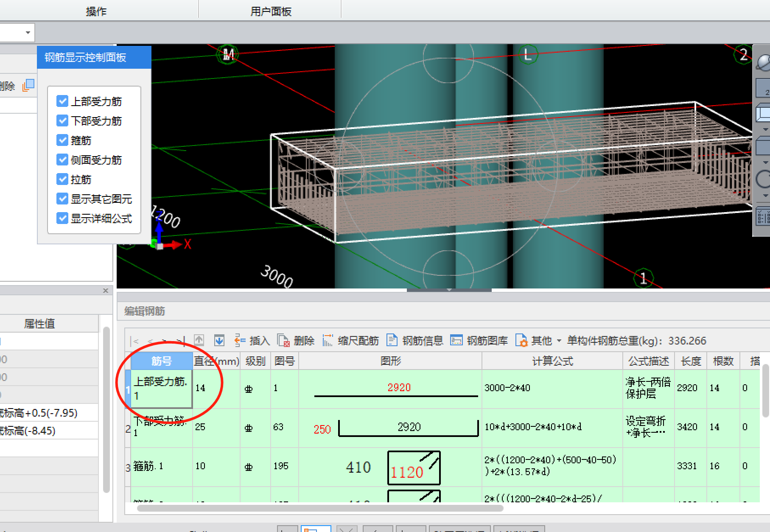Expand arrow below the rotate circle icon
The width and height of the screenshot is (770, 532).
click(x=765, y=196)
